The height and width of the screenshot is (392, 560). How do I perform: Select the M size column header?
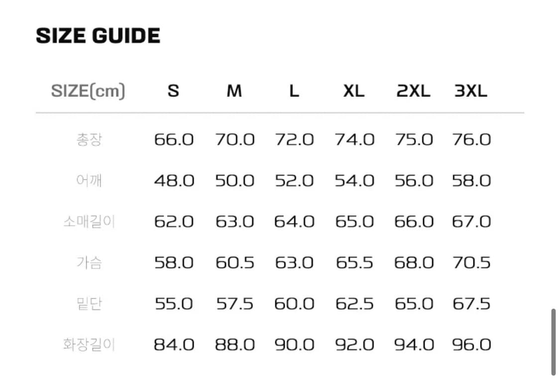(x=234, y=91)
